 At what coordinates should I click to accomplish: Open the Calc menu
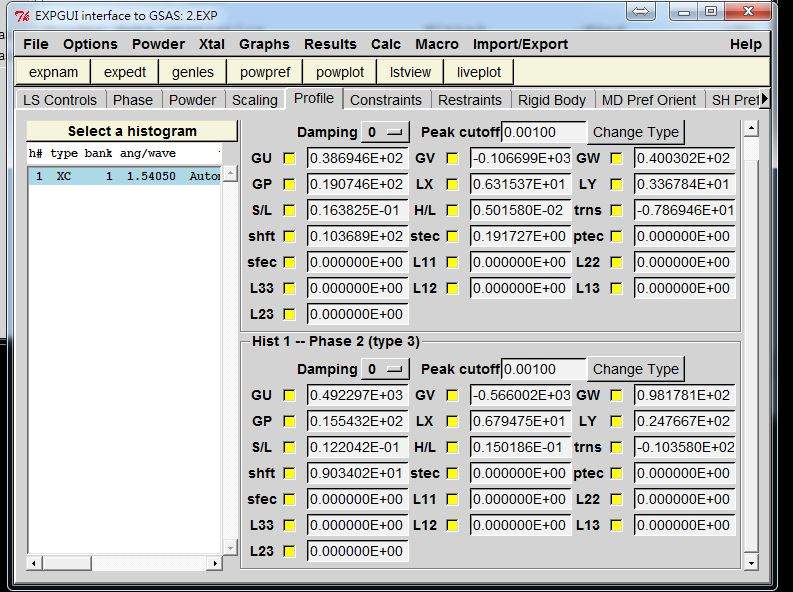pos(386,44)
